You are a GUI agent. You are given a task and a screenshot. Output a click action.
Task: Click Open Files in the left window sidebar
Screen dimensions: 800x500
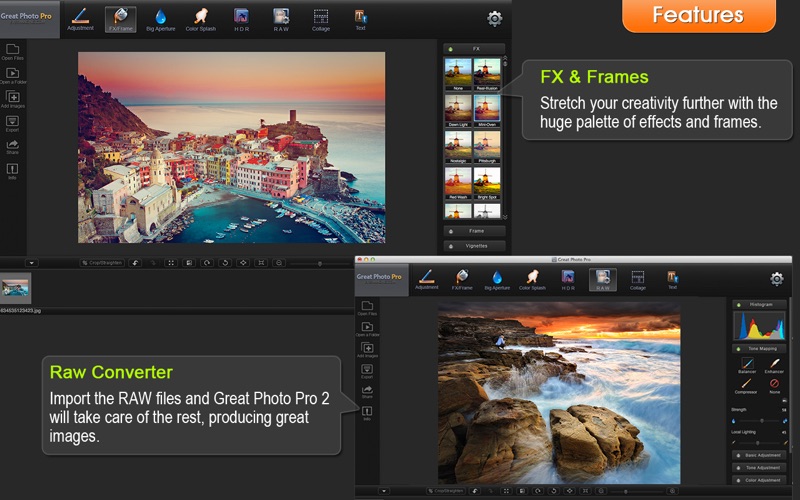point(12,52)
